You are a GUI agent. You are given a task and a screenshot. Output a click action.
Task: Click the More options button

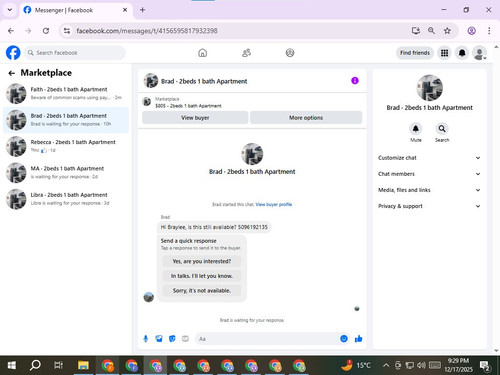point(306,118)
